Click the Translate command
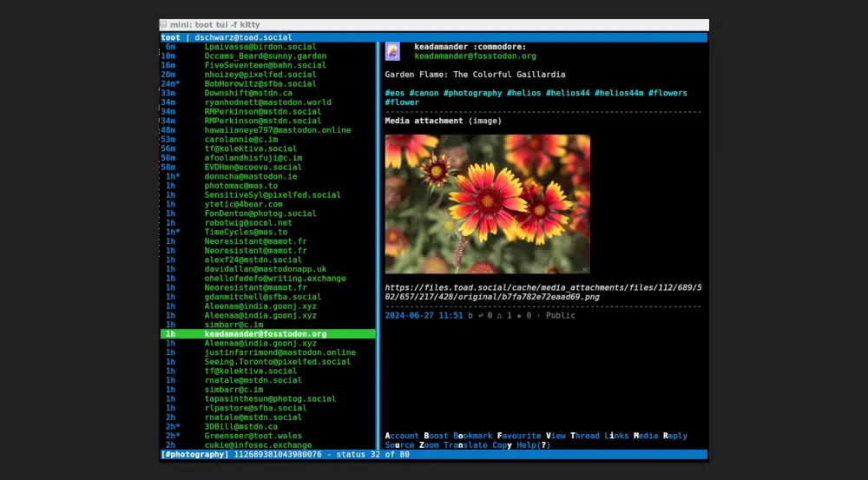868x480 pixels. (465, 445)
